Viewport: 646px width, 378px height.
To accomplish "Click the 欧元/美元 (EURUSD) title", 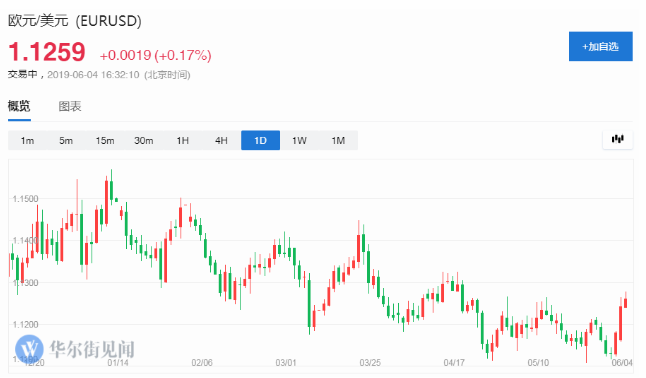I will coord(75,20).
